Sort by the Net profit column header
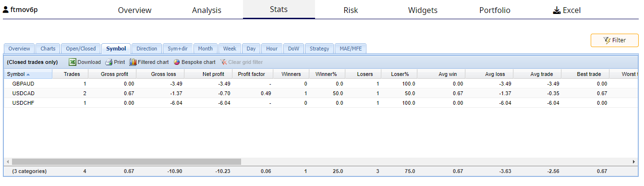The width and height of the screenshot is (644, 186). pyautogui.click(x=208, y=74)
